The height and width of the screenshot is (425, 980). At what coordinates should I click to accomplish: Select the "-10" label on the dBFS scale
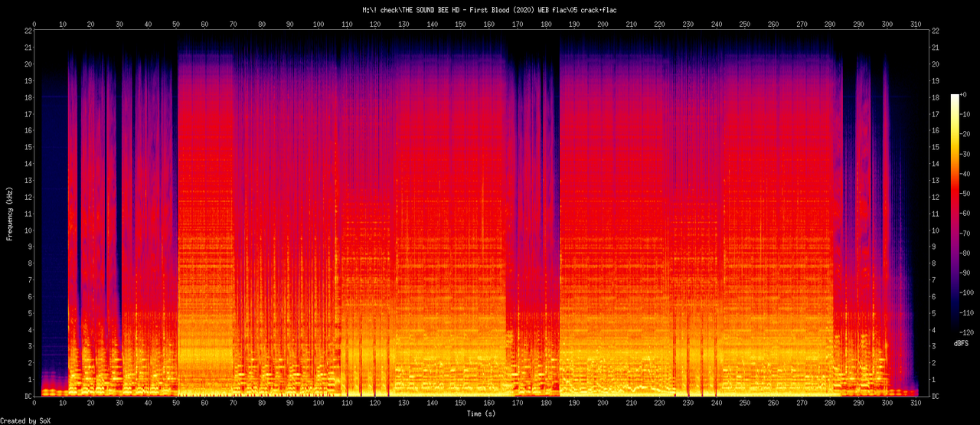[965, 114]
